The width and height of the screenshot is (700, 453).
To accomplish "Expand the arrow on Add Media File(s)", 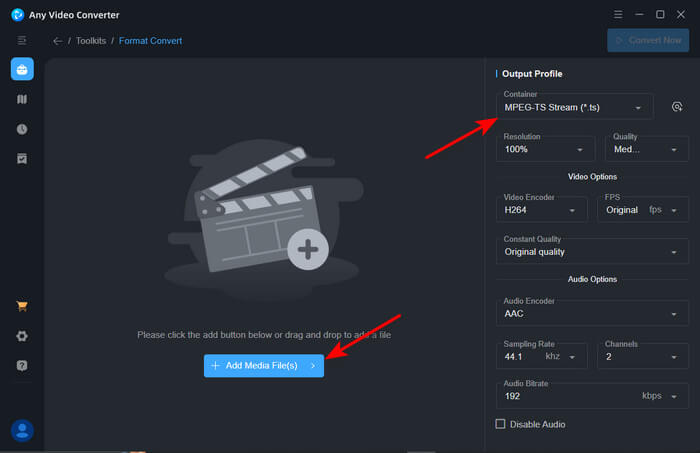I will [313, 366].
